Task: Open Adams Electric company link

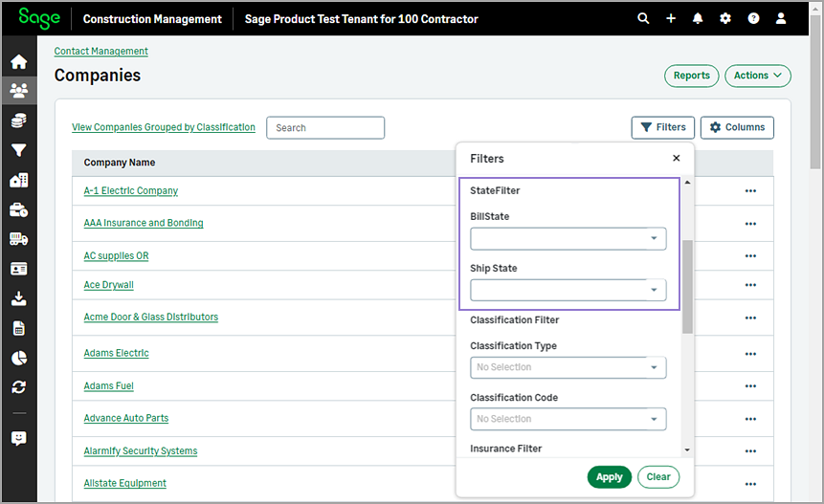Action: [116, 353]
